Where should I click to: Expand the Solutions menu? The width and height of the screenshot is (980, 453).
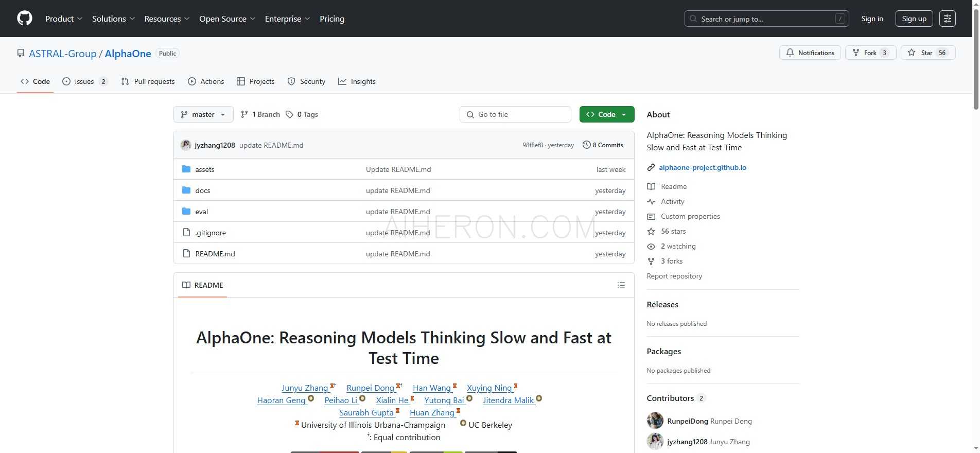[114, 19]
